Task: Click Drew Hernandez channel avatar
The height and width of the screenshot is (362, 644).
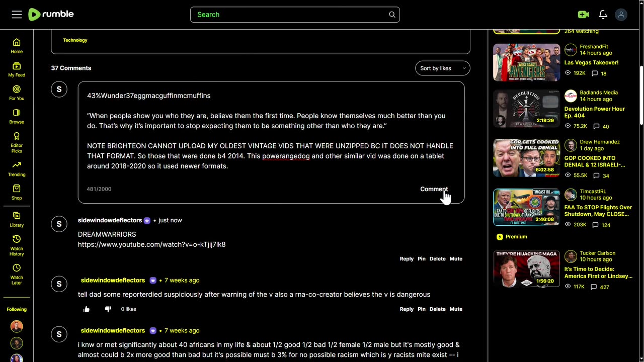Action: pyautogui.click(x=571, y=145)
